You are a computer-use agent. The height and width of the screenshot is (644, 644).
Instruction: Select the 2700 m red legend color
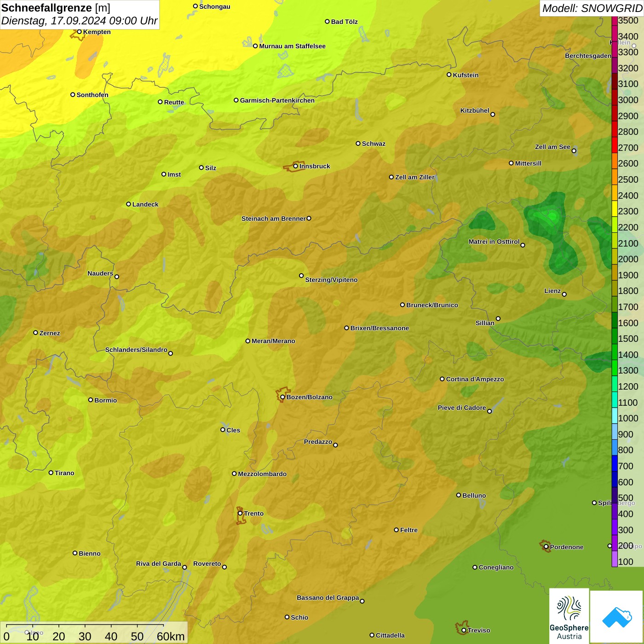[x=615, y=145]
